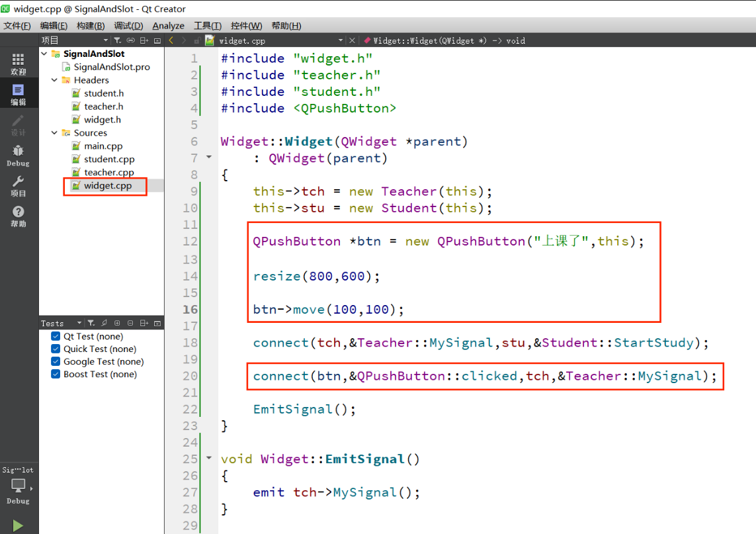Open the 编辑(E) menu
Image resolution: width=756 pixels, height=534 pixels.
(x=54, y=26)
